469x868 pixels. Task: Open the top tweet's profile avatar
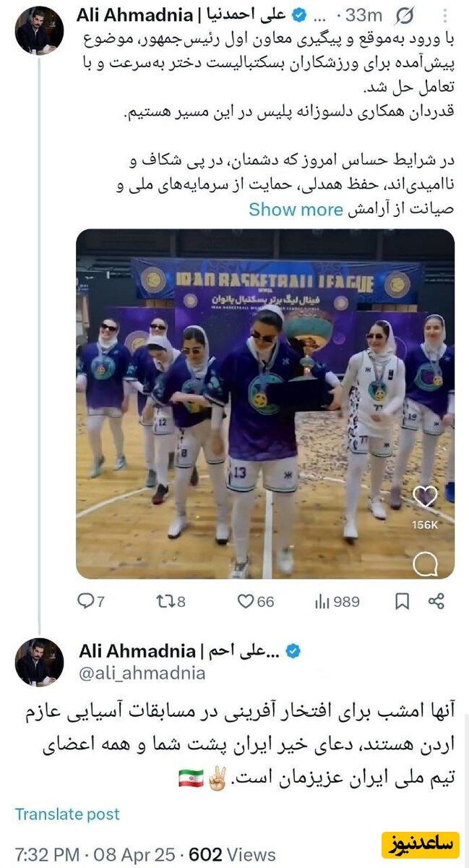tap(39, 30)
